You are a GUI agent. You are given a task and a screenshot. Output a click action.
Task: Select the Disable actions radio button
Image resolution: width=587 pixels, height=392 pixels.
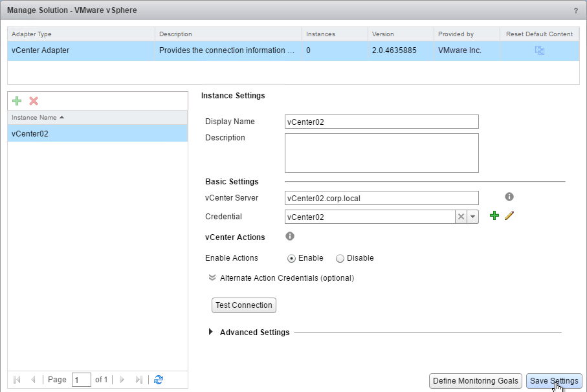(x=340, y=258)
